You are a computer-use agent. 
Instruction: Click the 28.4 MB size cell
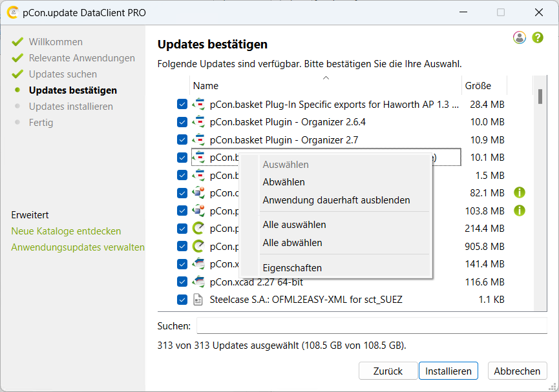pos(487,105)
